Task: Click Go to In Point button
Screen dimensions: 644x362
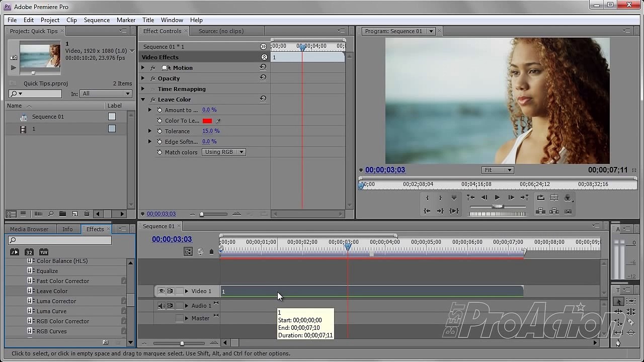Action: click(427, 211)
